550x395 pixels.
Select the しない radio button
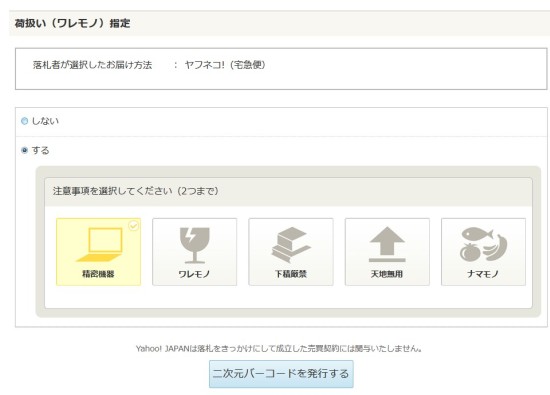coord(24,121)
